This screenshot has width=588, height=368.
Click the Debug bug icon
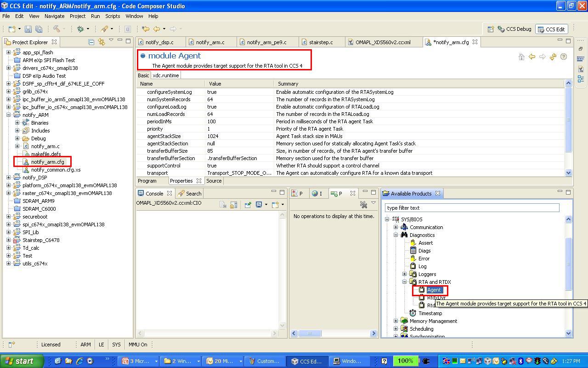point(81,29)
